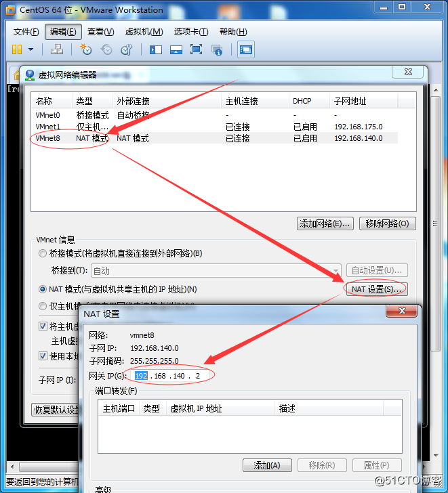Viewport: 448px width, 493px height.
Task: Toggle the 将主机 adapter connection checkbox
Action: pos(43,326)
